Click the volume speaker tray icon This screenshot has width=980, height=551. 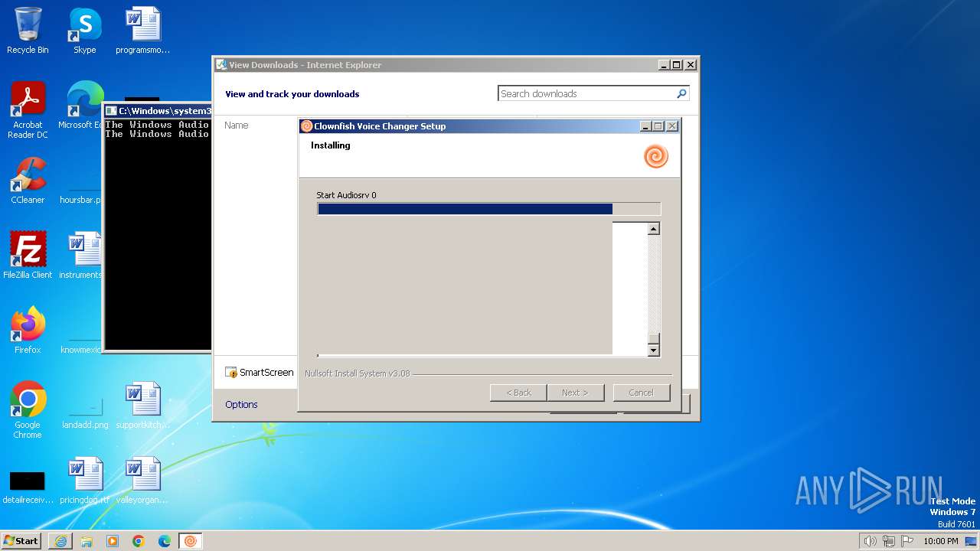tap(870, 541)
